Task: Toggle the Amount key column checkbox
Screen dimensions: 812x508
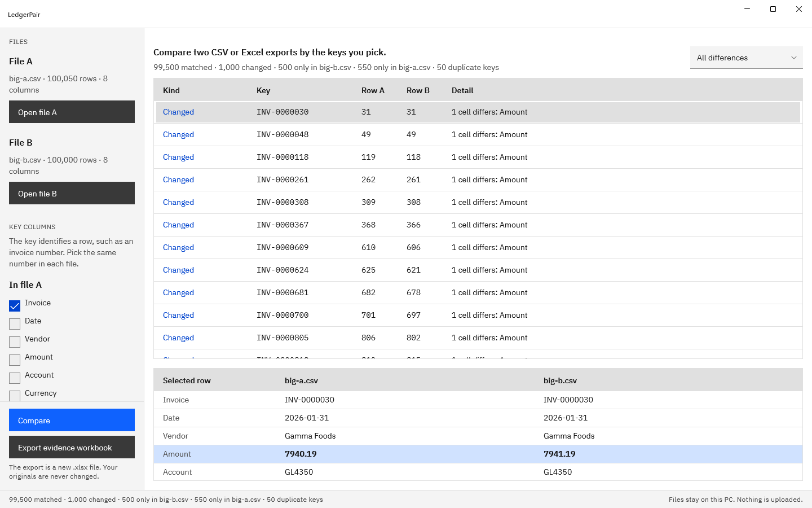Action: coord(15,360)
